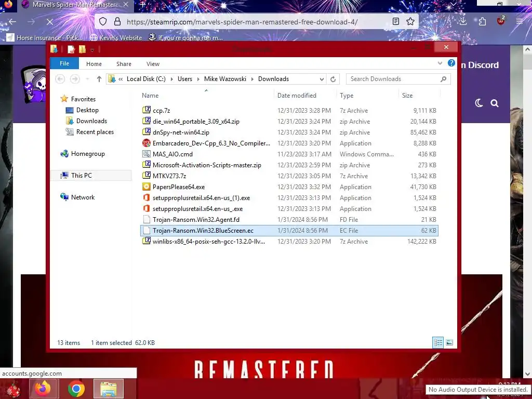
Task: Open the View ribbon tab
Action: point(153,64)
